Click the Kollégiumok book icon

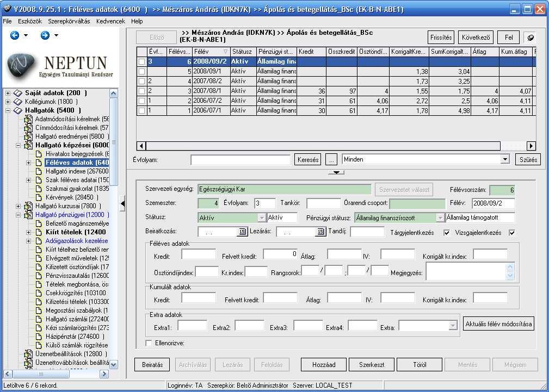click(x=18, y=102)
